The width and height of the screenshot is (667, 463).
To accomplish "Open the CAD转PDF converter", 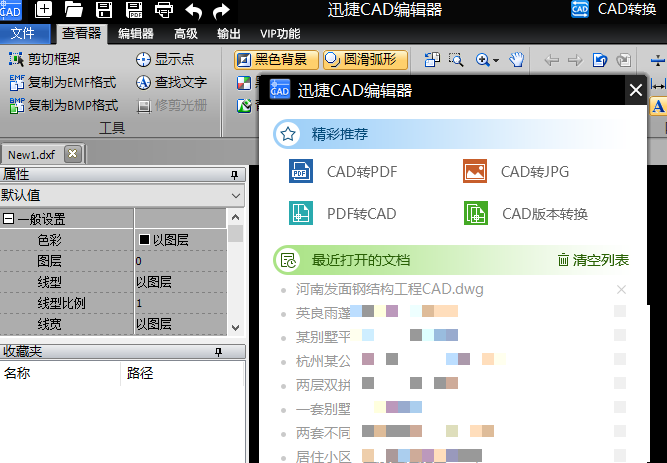I will click(x=343, y=171).
